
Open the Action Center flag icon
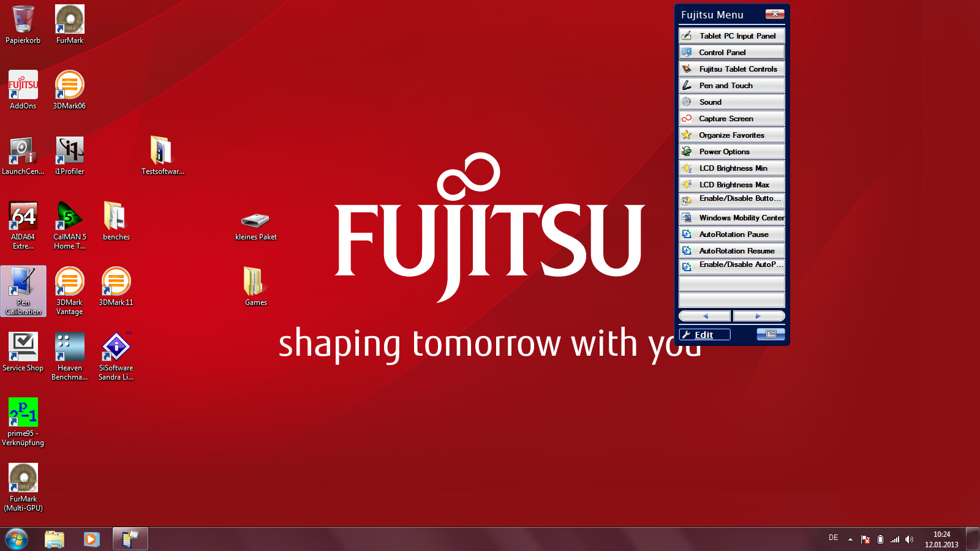click(x=865, y=539)
